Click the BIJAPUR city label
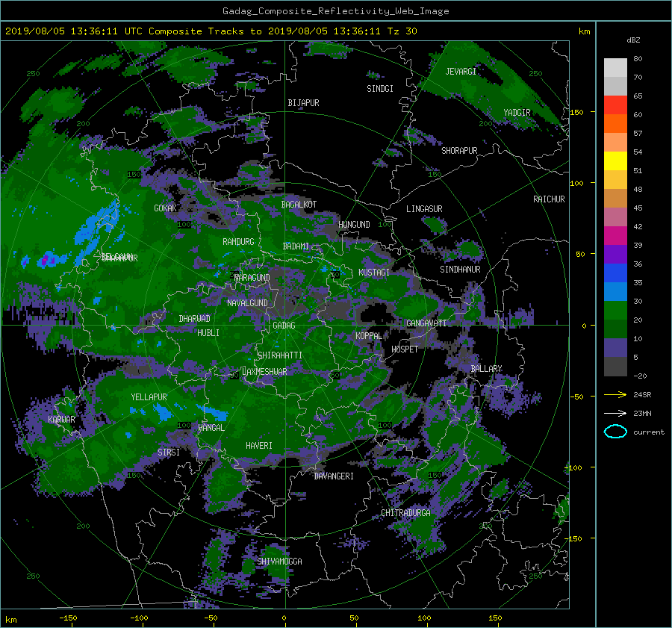The height and width of the screenshot is (628, 672). 303,103
